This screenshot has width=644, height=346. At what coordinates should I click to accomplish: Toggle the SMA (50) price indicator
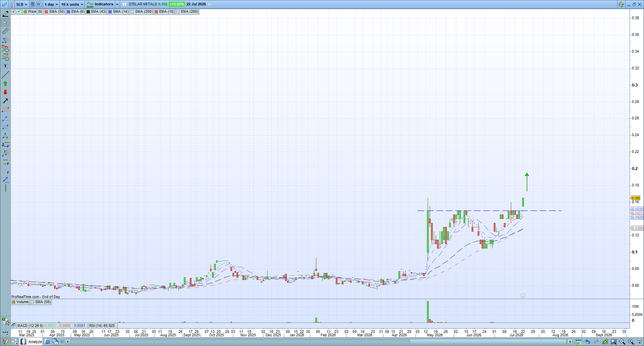54,11
